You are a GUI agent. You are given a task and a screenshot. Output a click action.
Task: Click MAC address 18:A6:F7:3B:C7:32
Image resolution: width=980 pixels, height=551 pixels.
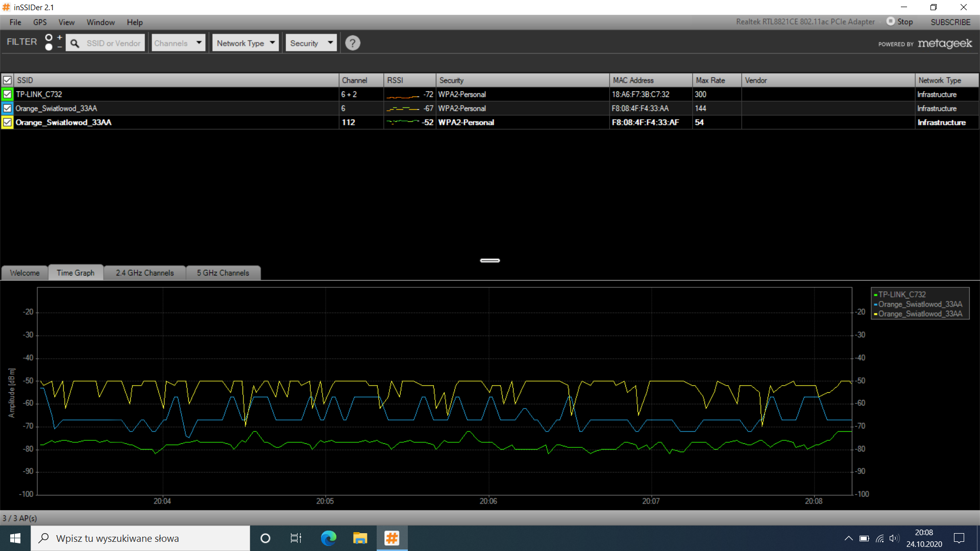pyautogui.click(x=641, y=94)
